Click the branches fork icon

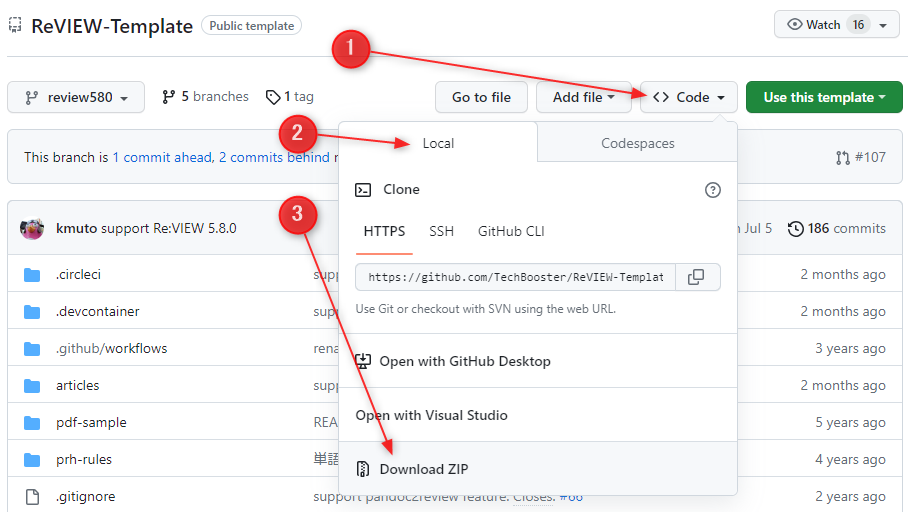coord(169,97)
